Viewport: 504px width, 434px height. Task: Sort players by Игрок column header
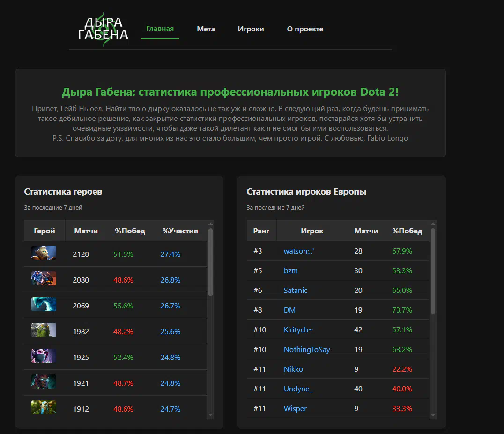point(312,231)
